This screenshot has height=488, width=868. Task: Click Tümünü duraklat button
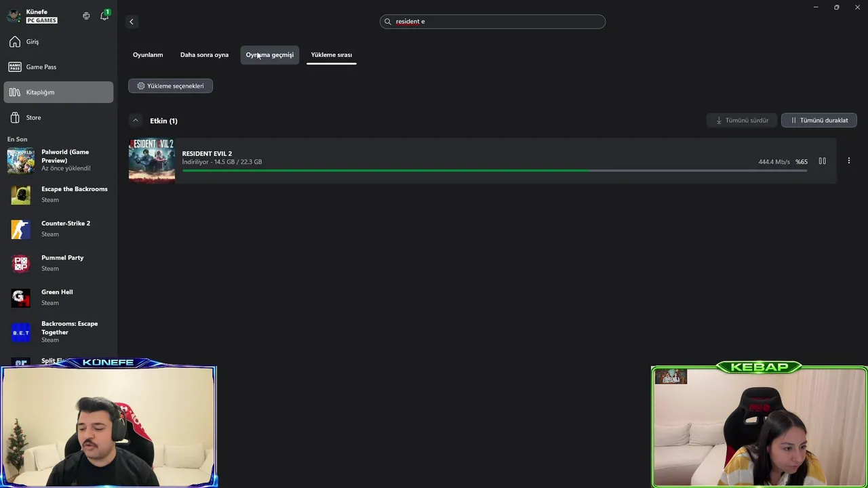819,120
